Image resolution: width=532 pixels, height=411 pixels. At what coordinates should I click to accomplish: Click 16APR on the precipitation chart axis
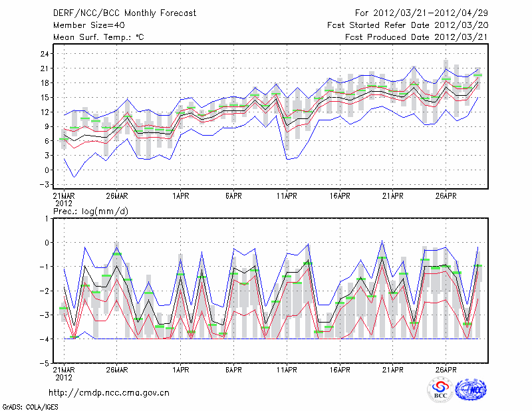[340, 370]
